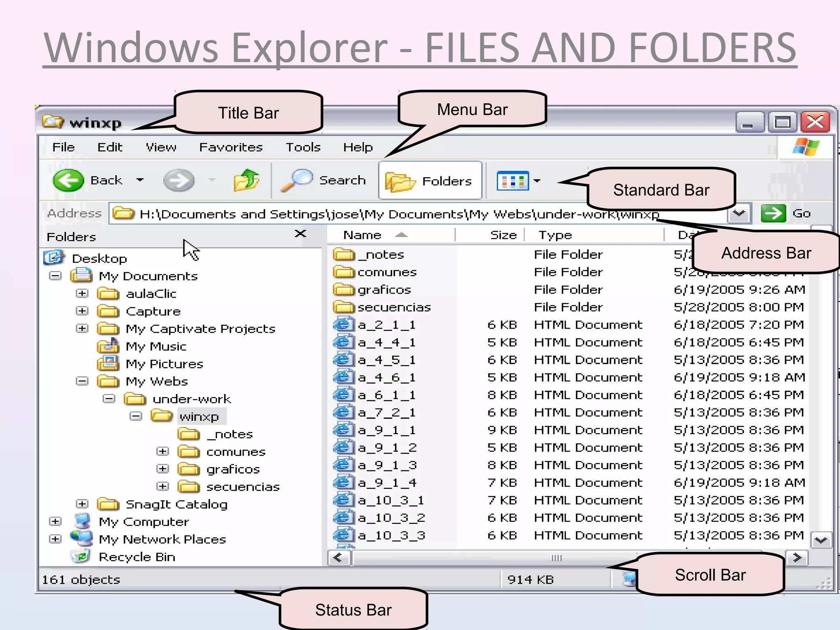Collapse the under-work folder node
This screenshot has height=630, width=840.
point(109,399)
